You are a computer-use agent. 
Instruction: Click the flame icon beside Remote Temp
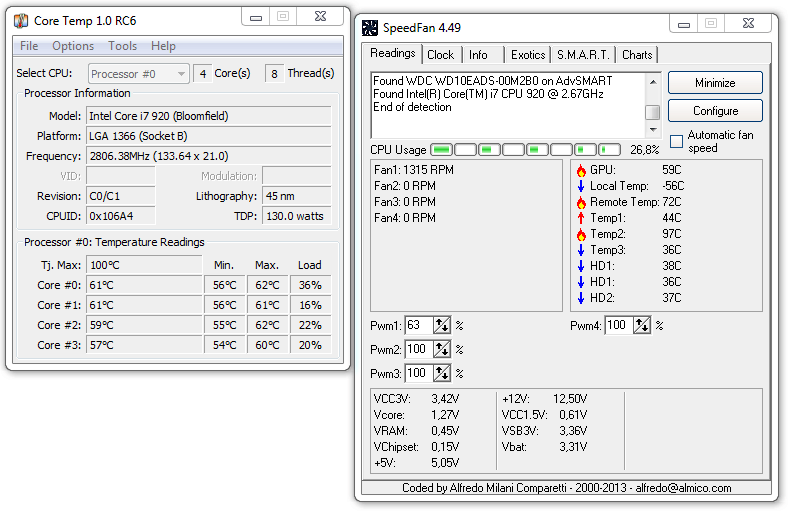pyautogui.click(x=581, y=202)
